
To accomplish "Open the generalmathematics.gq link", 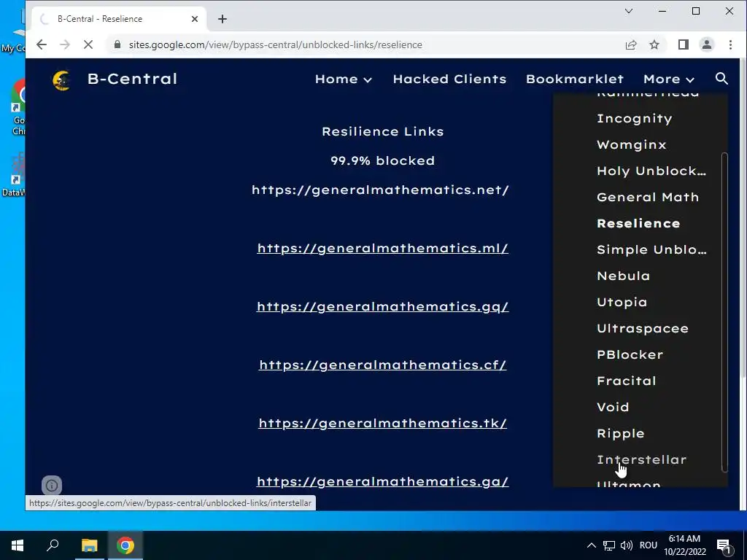I will (x=382, y=307).
